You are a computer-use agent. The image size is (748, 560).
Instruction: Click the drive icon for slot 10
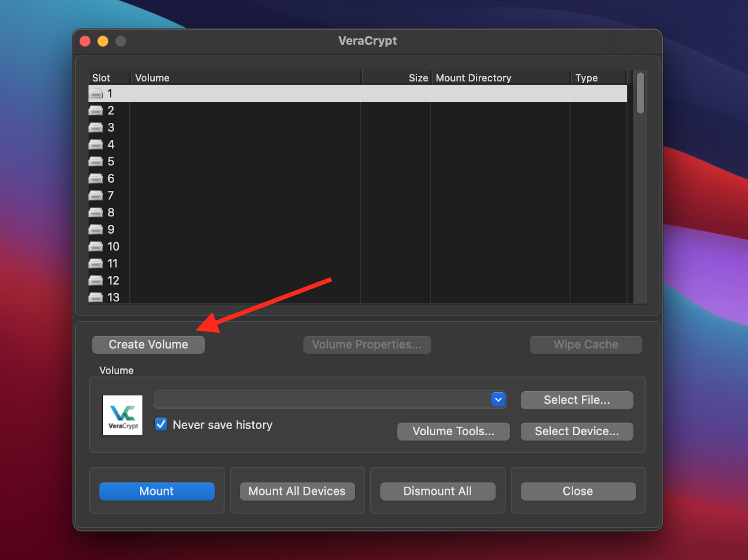96,246
